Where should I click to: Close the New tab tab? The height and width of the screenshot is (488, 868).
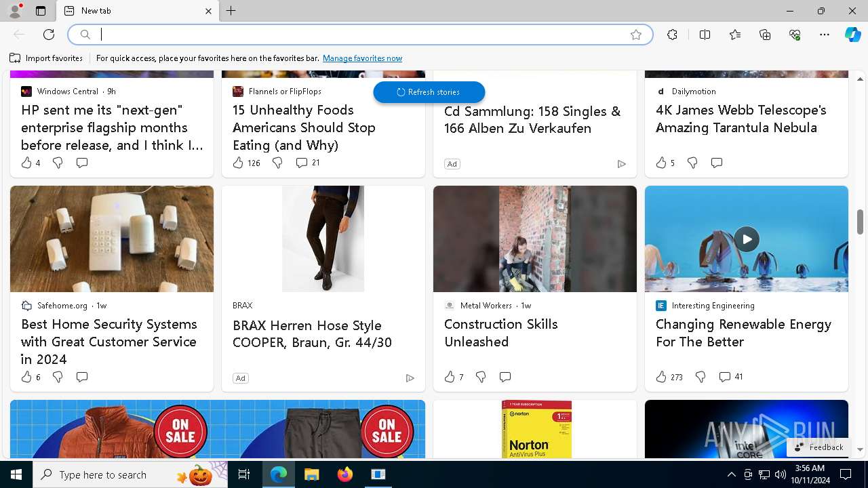[x=208, y=11]
